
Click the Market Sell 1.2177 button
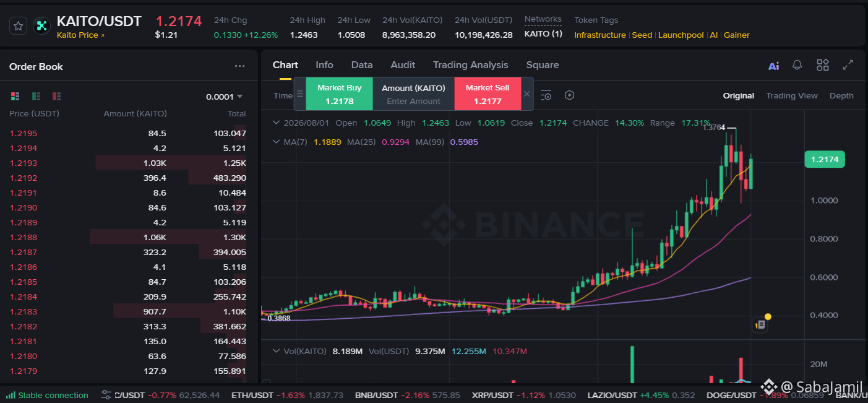tap(488, 94)
